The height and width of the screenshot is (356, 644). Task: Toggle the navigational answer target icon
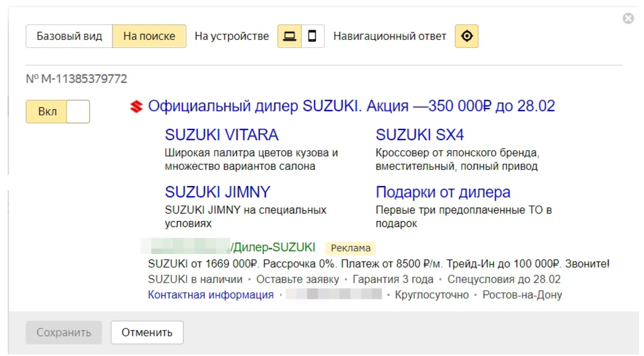(466, 36)
